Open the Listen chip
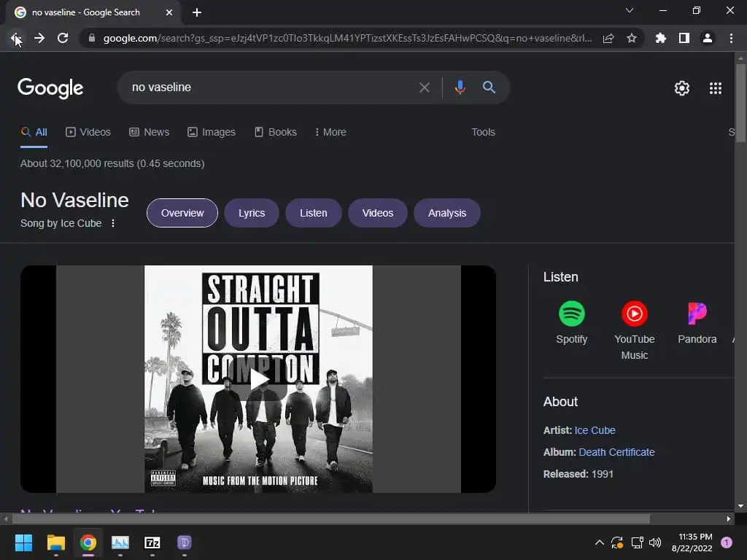This screenshot has width=747, height=560. click(314, 213)
